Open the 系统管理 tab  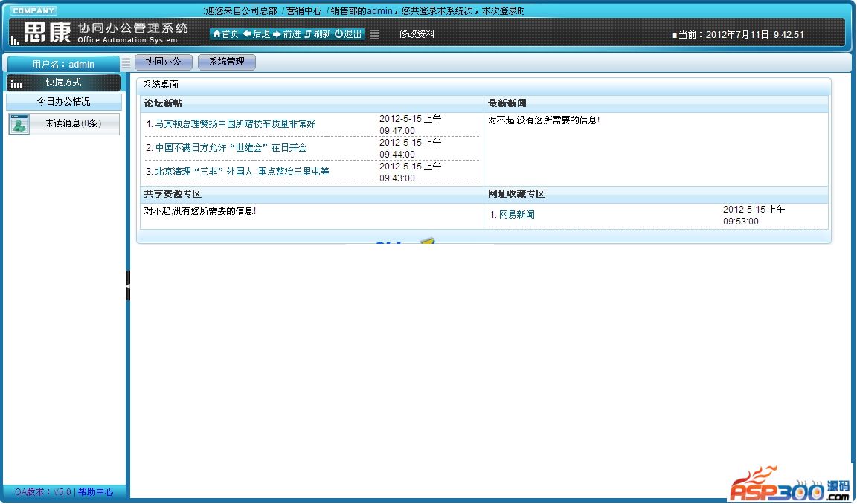pyautogui.click(x=226, y=62)
